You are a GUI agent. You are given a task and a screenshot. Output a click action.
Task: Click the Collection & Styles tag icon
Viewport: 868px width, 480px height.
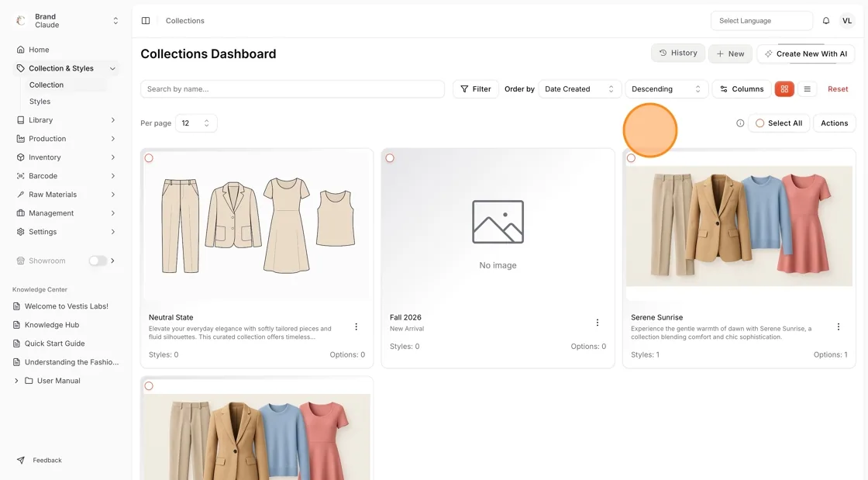pos(20,69)
